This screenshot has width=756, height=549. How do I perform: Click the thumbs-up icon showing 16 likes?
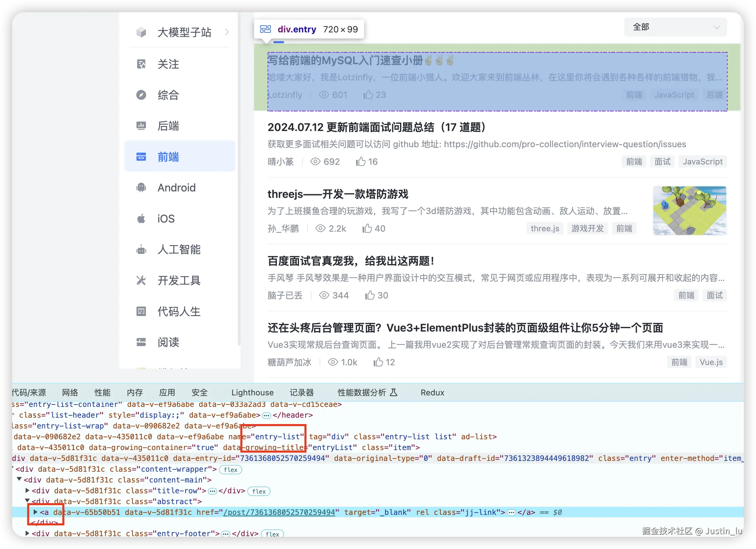pyautogui.click(x=360, y=162)
